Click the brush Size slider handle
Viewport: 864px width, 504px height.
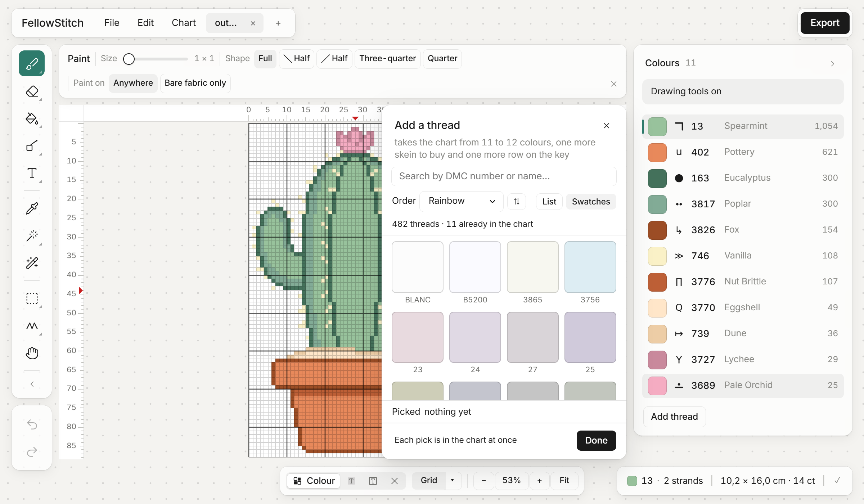pos(129,59)
